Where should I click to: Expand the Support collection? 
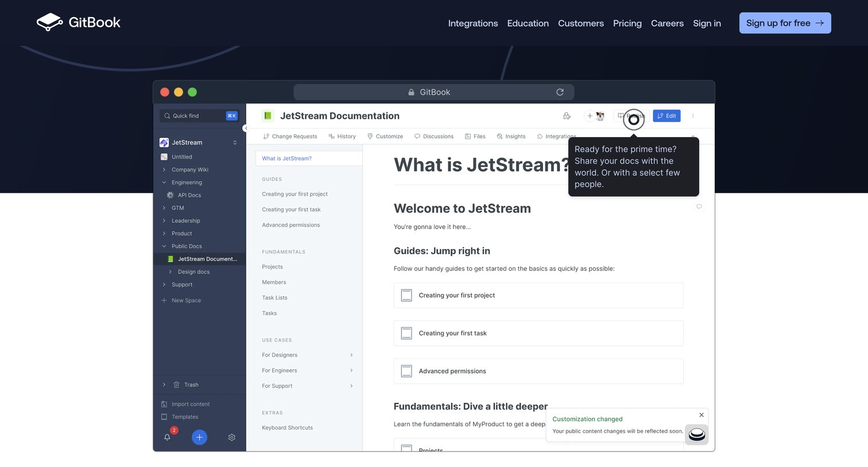[164, 285]
